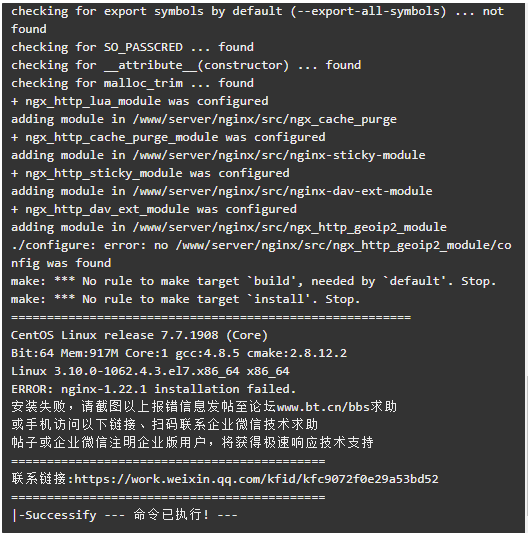Click the ngx_http_dav_ext_module was configured line
Viewport: 528px width, 536px height.
point(154,209)
